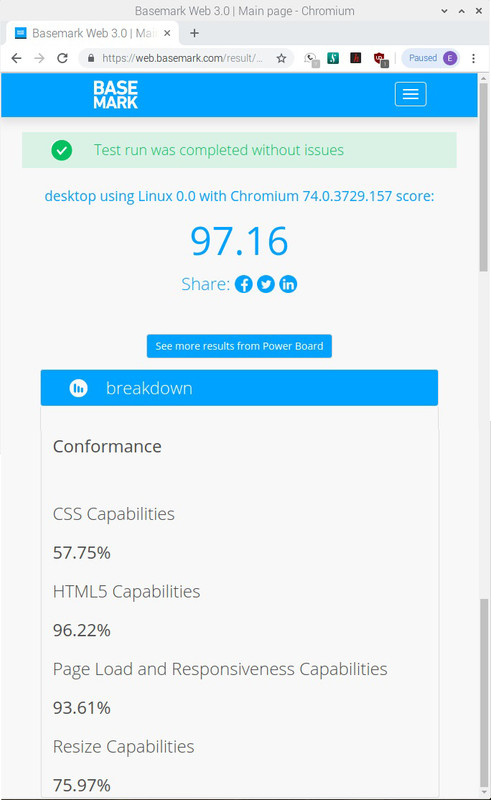Click the green checkmark success icon
The width and height of the screenshot is (491, 800).
(62, 150)
